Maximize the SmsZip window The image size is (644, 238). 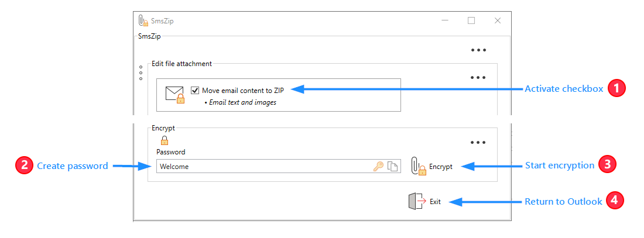point(471,20)
